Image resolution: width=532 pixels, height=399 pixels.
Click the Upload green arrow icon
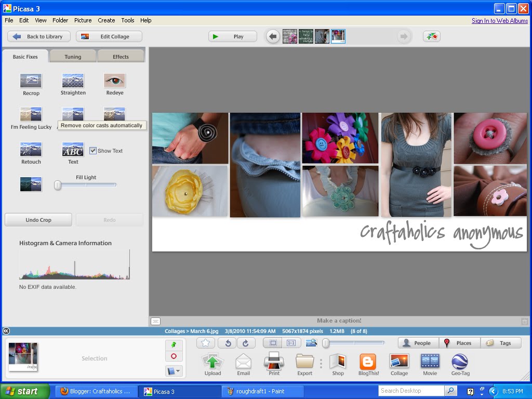[212, 362]
